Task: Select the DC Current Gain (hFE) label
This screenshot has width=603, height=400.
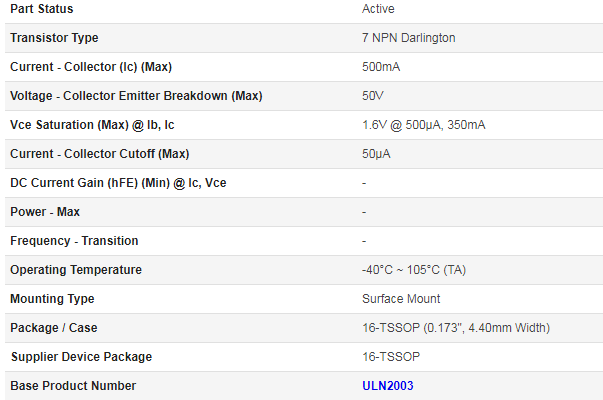Action: 118,183
